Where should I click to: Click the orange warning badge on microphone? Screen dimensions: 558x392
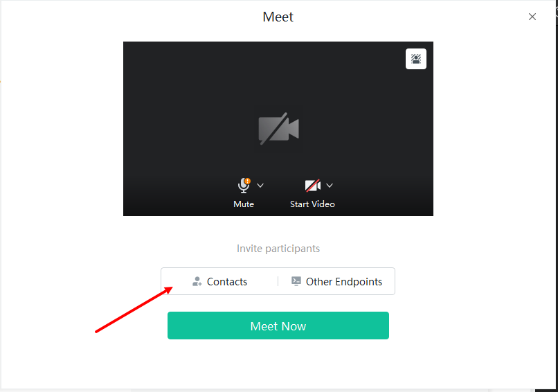pyautogui.click(x=248, y=181)
